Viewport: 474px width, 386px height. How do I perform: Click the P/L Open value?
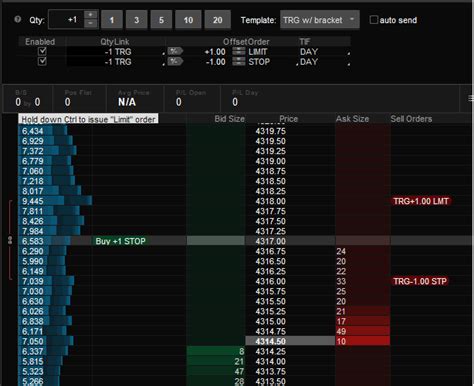pos(179,102)
